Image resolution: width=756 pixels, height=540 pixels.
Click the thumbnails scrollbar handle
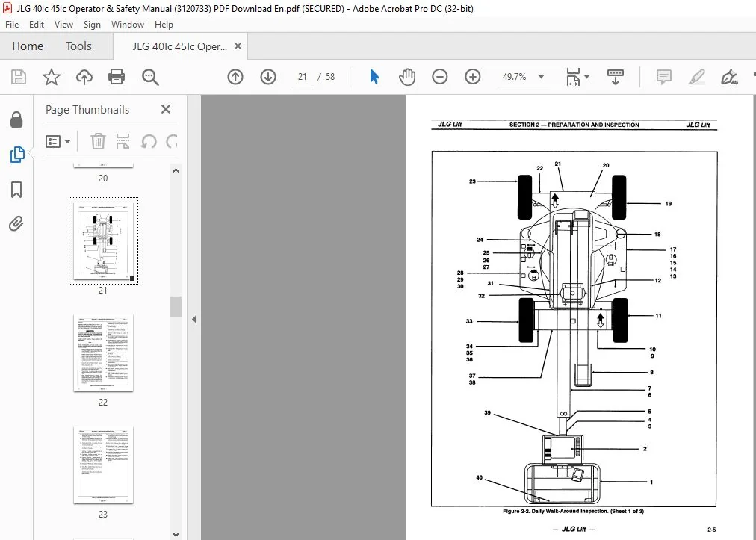176,307
